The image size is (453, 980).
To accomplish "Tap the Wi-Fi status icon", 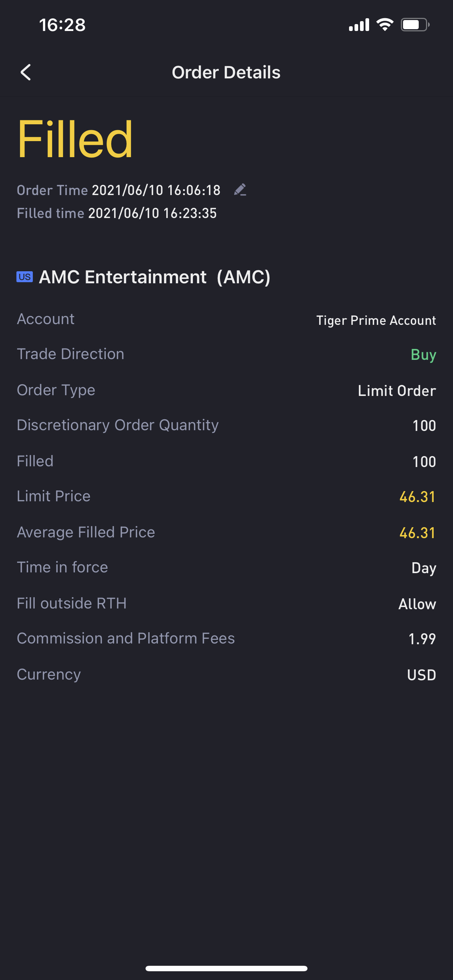I will [384, 25].
